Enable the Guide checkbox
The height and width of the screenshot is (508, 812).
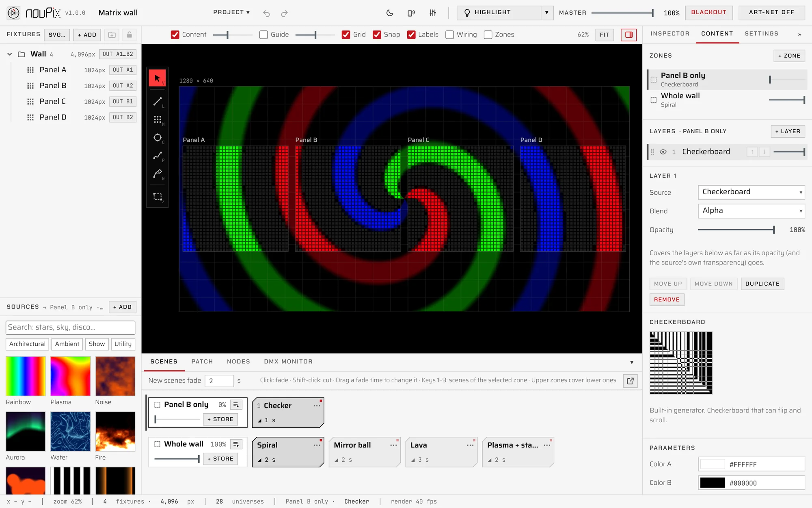(263, 35)
